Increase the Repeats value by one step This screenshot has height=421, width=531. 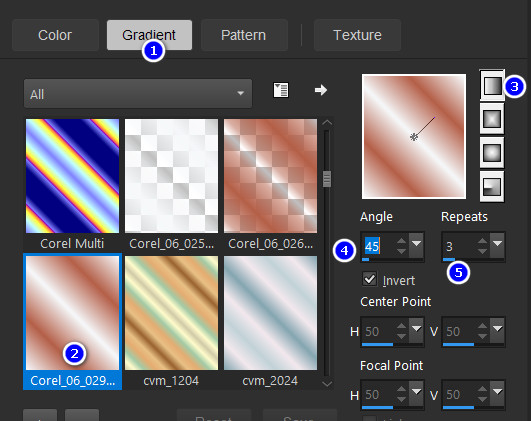[x=483, y=241]
